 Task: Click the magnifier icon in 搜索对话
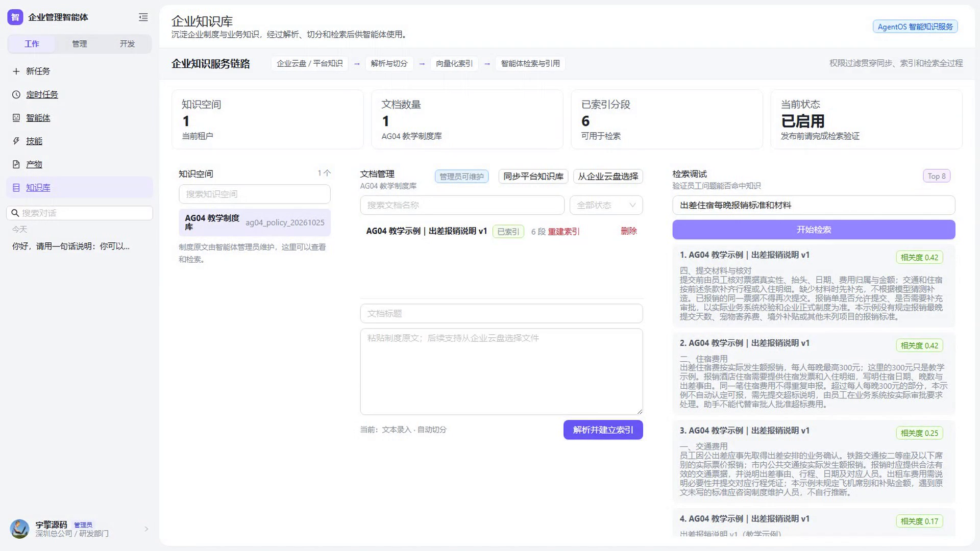15,213
